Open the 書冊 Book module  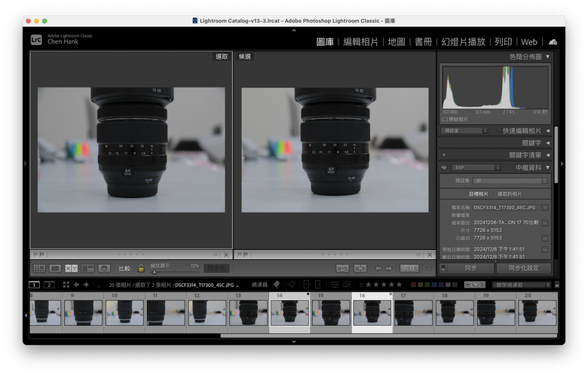click(423, 42)
